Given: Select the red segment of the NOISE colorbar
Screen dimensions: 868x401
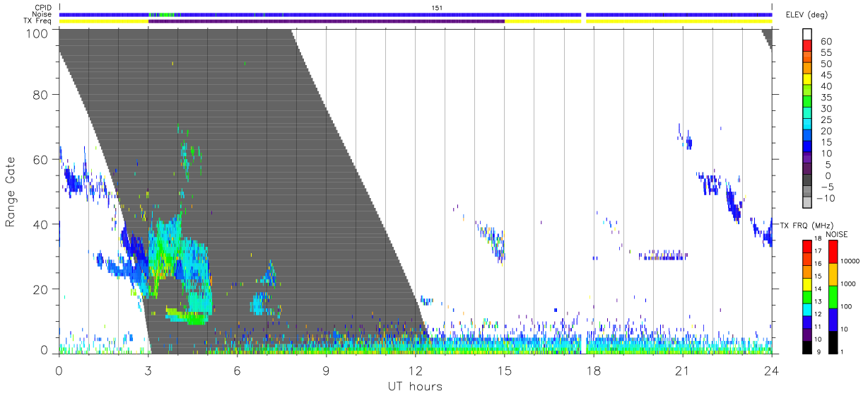Looking at the screenshot, I should (x=833, y=252).
